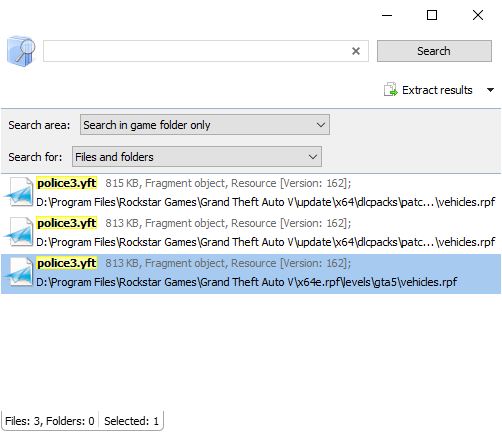
Task: Expand the Search for combo box
Action: pyautogui.click(x=197, y=157)
